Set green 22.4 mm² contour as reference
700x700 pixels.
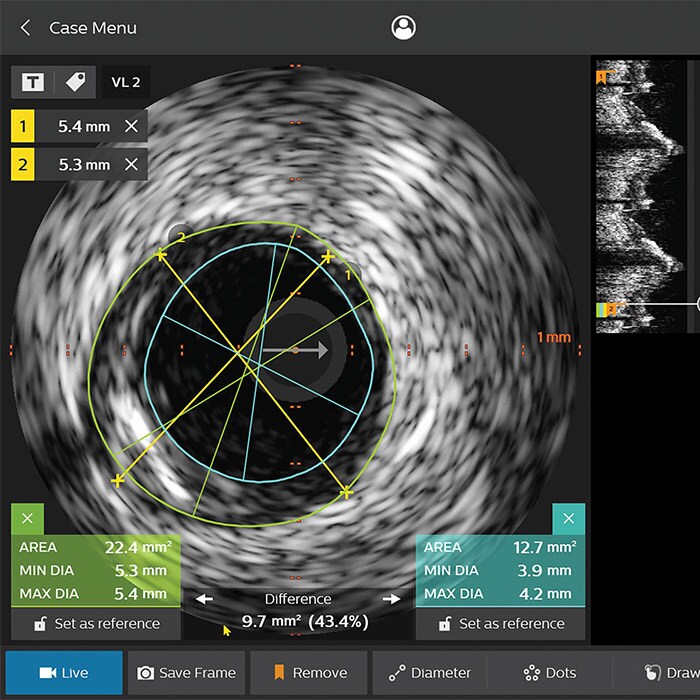pos(96,624)
